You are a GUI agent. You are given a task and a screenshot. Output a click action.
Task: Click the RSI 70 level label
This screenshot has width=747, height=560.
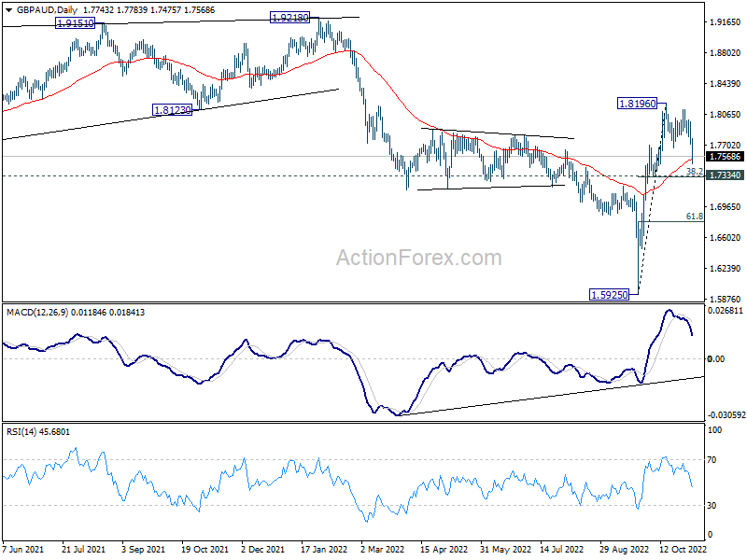[x=712, y=460]
